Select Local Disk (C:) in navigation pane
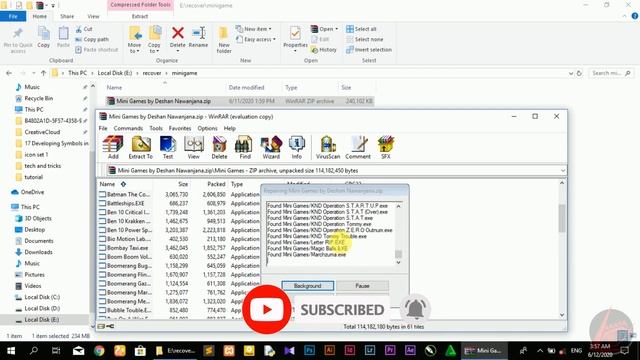 click(x=42, y=297)
